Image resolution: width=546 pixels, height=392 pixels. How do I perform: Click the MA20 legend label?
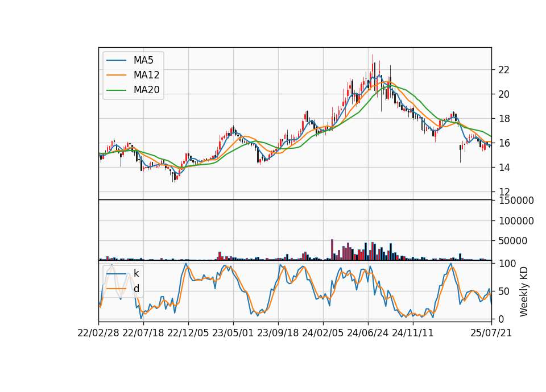tap(146, 90)
